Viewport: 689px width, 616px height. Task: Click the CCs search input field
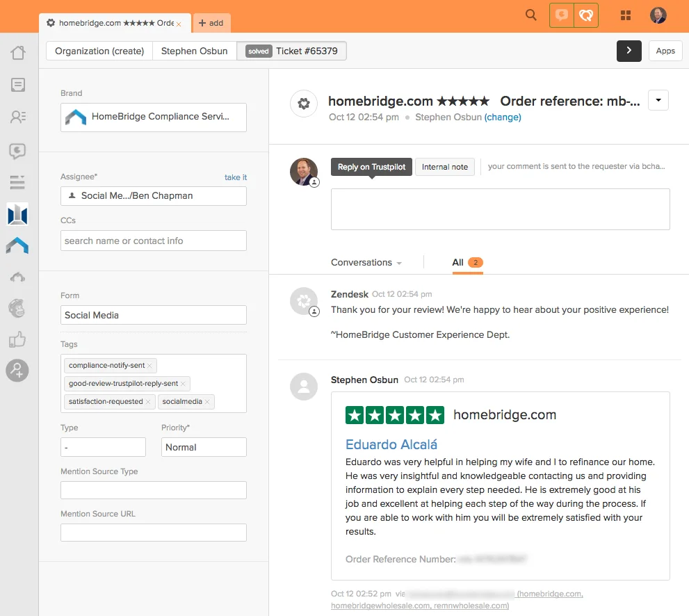click(x=154, y=241)
